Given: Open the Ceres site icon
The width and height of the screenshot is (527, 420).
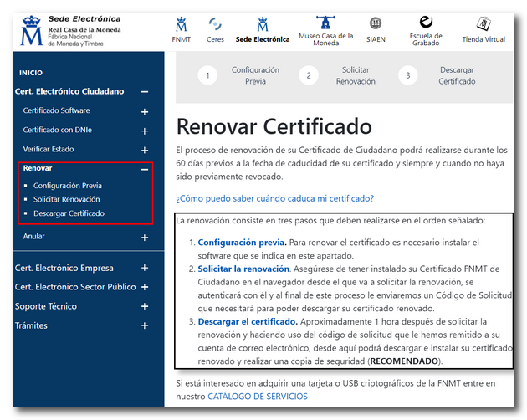Looking at the screenshot, I should 215,24.
